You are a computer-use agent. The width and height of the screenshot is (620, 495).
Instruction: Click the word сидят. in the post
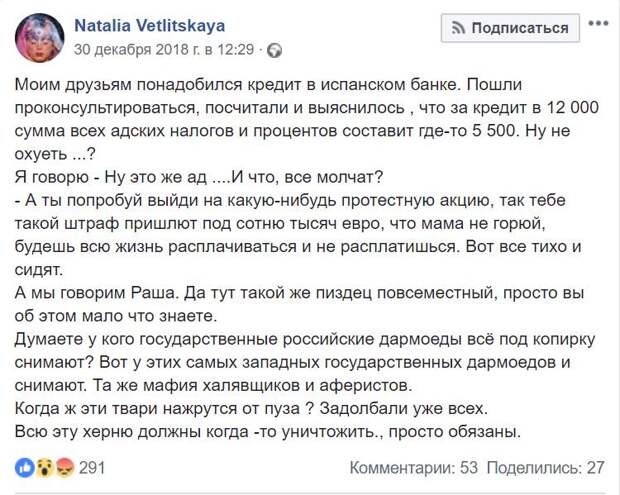click(39, 270)
